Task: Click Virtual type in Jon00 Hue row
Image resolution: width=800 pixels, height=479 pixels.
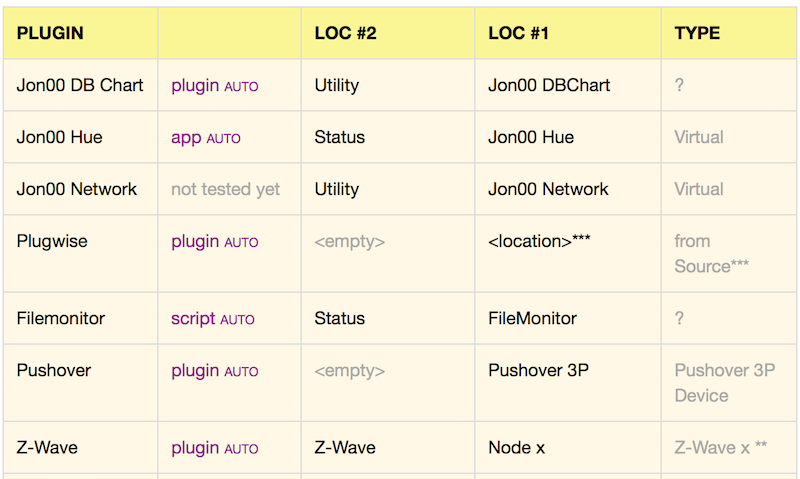Action: (x=699, y=137)
